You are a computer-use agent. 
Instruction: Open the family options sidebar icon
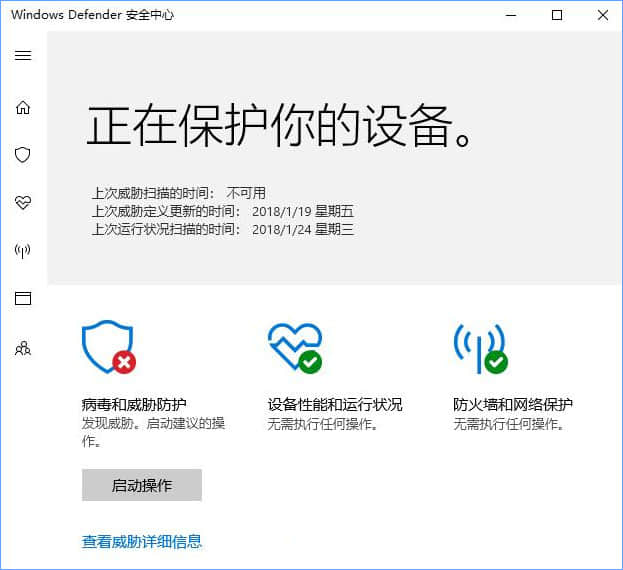[x=23, y=348]
